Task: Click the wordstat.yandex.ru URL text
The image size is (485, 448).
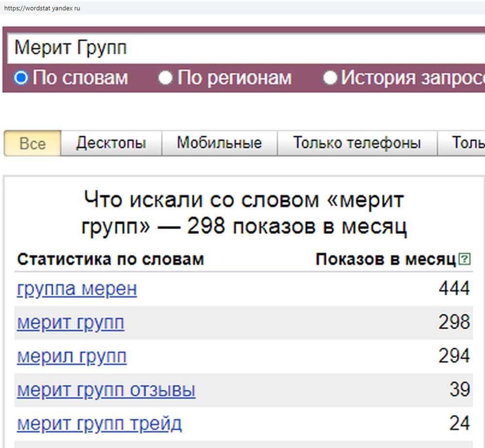Action: pyautogui.click(x=42, y=8)
